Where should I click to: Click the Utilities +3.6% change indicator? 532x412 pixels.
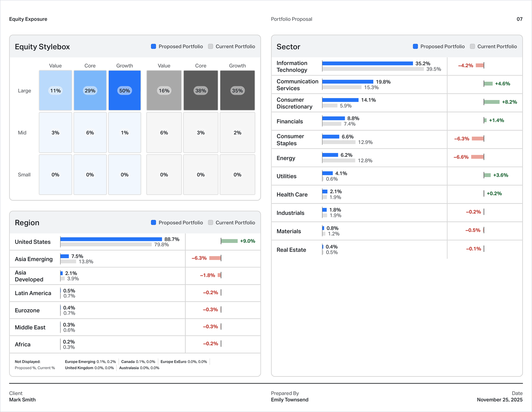487,175
